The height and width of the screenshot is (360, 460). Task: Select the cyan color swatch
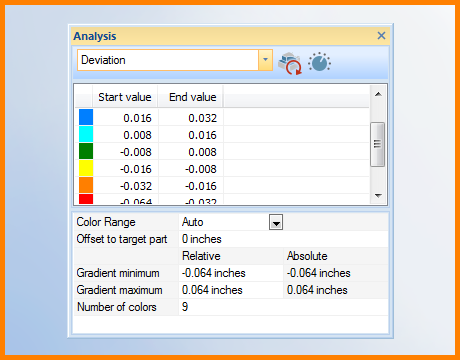(x=86, y=134)
